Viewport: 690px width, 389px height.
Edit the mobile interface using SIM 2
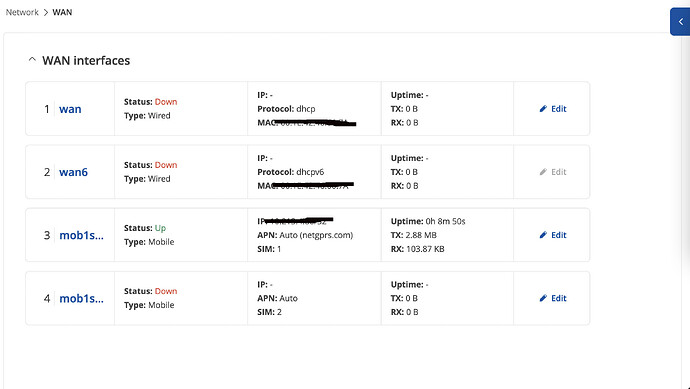pos(553,298)
